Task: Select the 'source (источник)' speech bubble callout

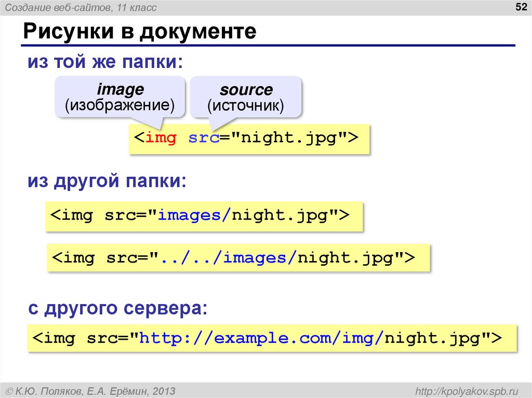Action: coord(245,96)
